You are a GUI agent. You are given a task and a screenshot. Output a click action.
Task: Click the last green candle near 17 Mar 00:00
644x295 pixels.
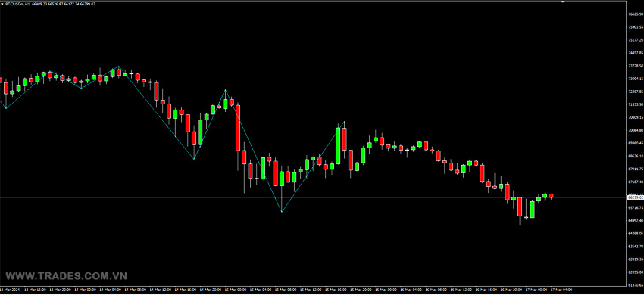[x=545, y=196]
